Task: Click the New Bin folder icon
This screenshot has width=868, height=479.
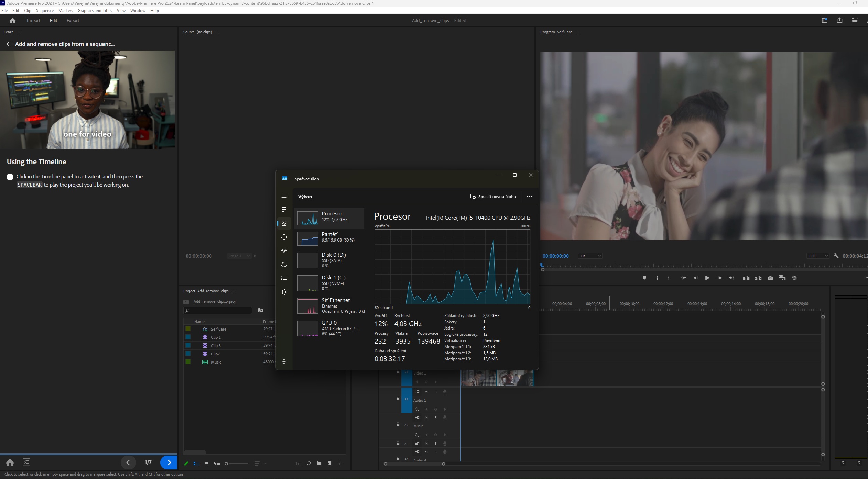Action: (319, 464)
